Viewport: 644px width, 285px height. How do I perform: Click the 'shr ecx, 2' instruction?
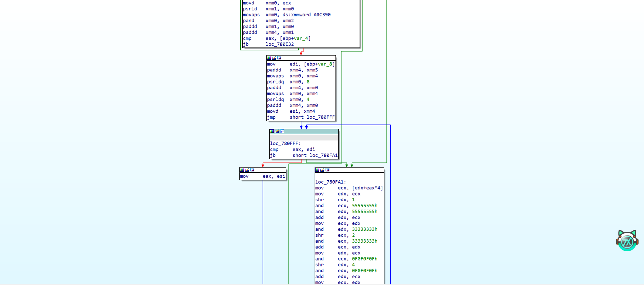click(x=335, y=235)
